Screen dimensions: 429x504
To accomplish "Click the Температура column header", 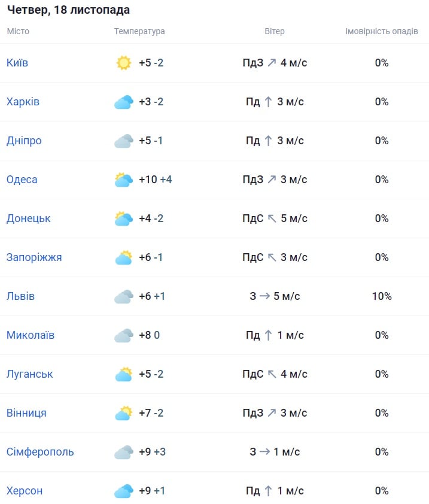I will pyautogui.click(x=139, y=31).
